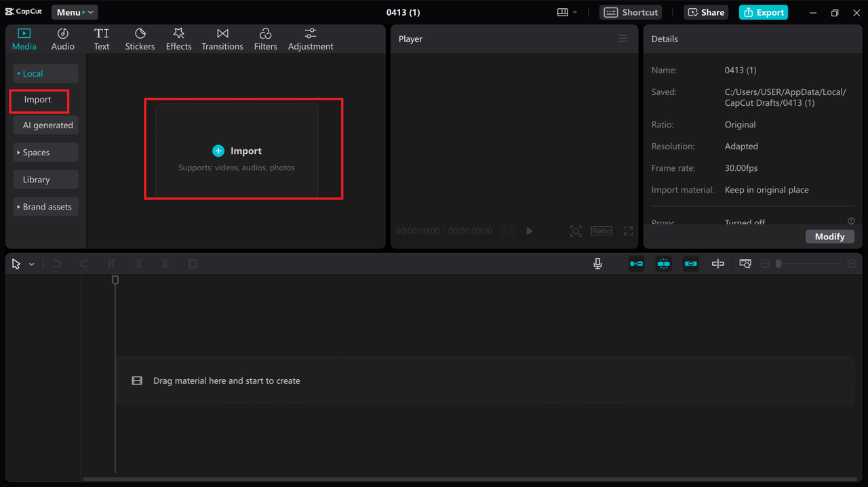Open the Stickers tab
Image resolution: width=868 pixels, height=487 pixels.
pos(140,39)
